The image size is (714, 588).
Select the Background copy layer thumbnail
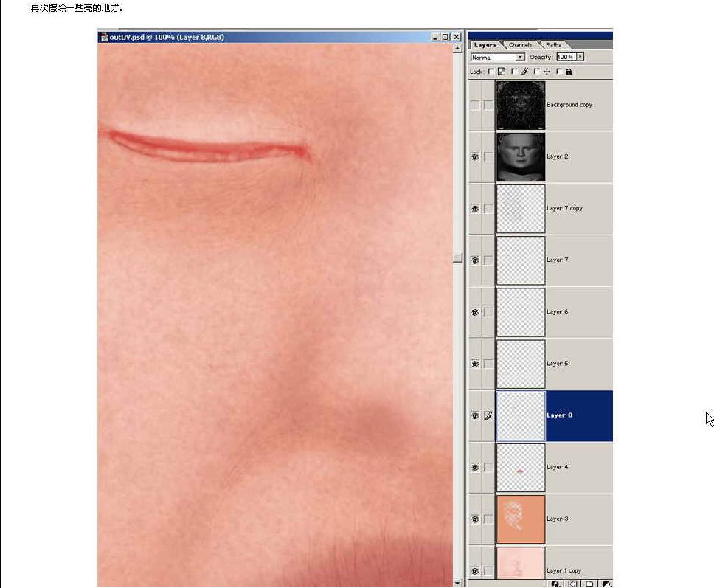[x=521, y=106]
